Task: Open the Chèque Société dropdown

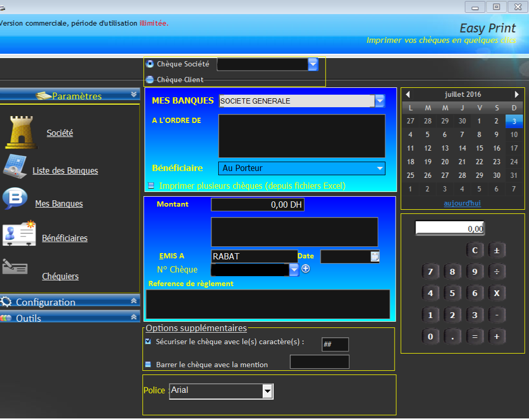Action: pyautogui.click(x=313, y=64)
